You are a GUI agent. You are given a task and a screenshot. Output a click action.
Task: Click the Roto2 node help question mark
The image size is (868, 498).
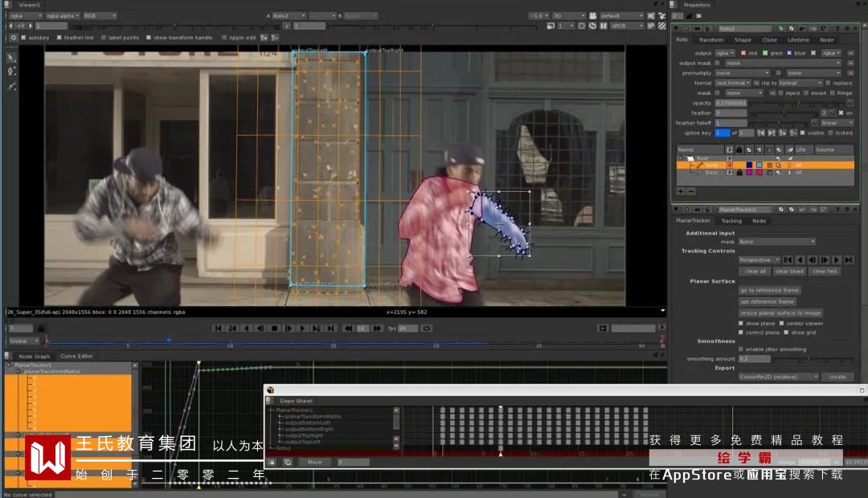point(837,28)
